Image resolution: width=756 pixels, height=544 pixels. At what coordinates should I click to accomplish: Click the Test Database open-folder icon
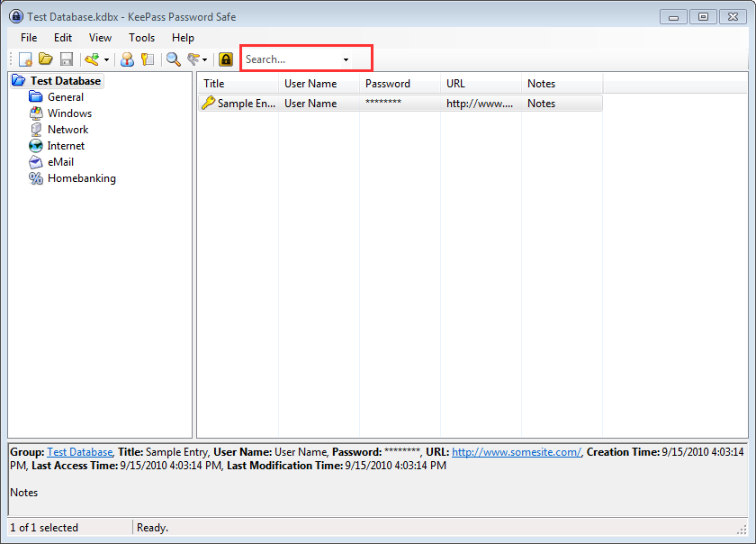pos(18,81)
